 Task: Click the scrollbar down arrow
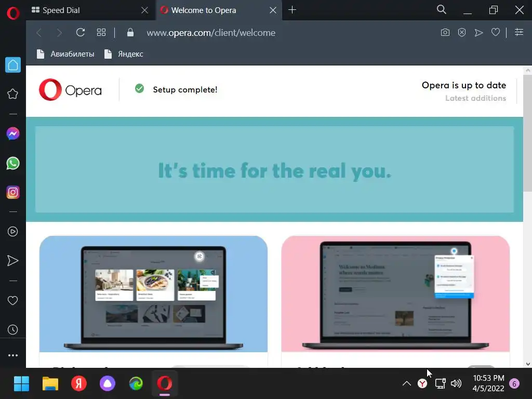528,364
